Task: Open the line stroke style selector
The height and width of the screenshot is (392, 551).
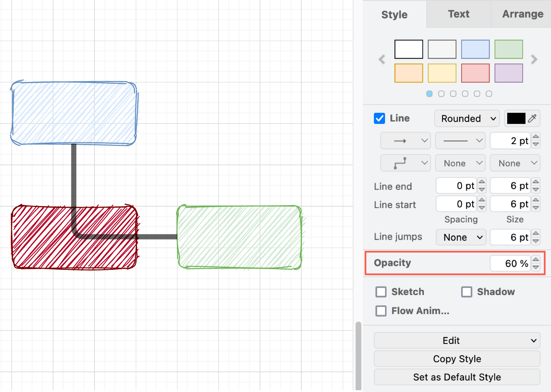Action: click(460, 140)
